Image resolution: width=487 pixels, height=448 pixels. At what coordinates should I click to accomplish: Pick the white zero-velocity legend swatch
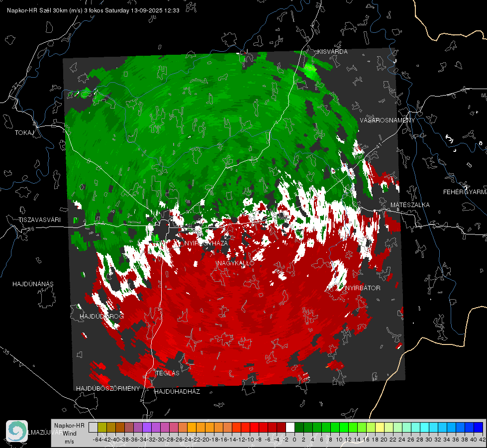(x=291, y=427)
